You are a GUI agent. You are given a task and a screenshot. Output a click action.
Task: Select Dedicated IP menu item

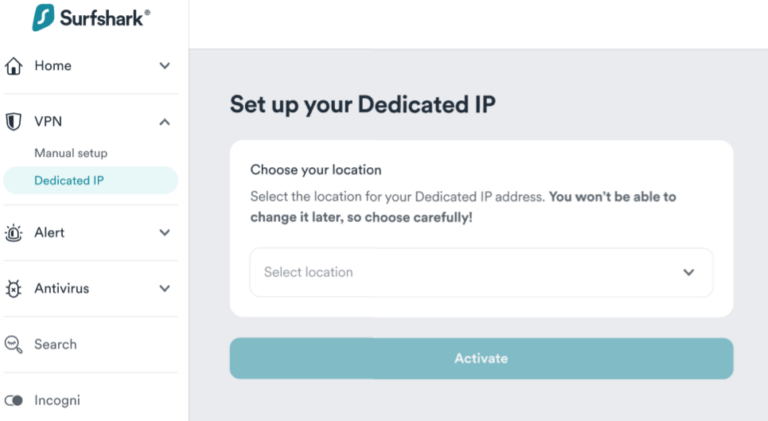click(x=69, y=181)
